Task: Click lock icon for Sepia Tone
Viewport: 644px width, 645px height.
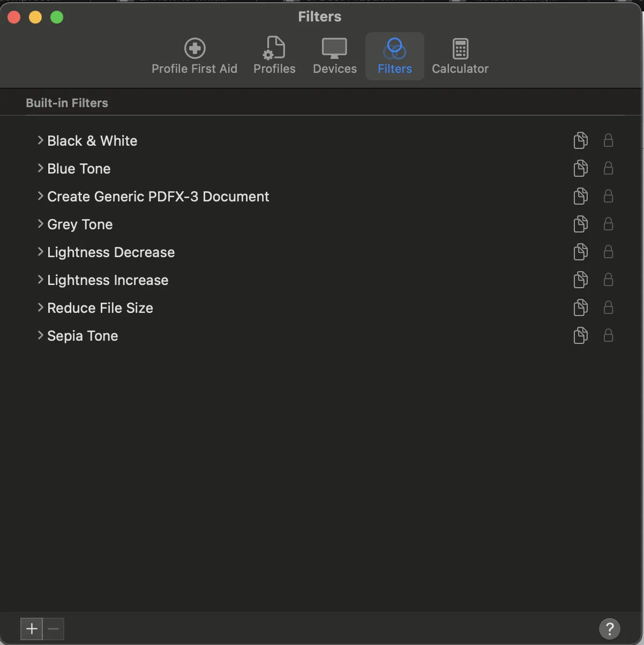Action: tap(608, 335)
